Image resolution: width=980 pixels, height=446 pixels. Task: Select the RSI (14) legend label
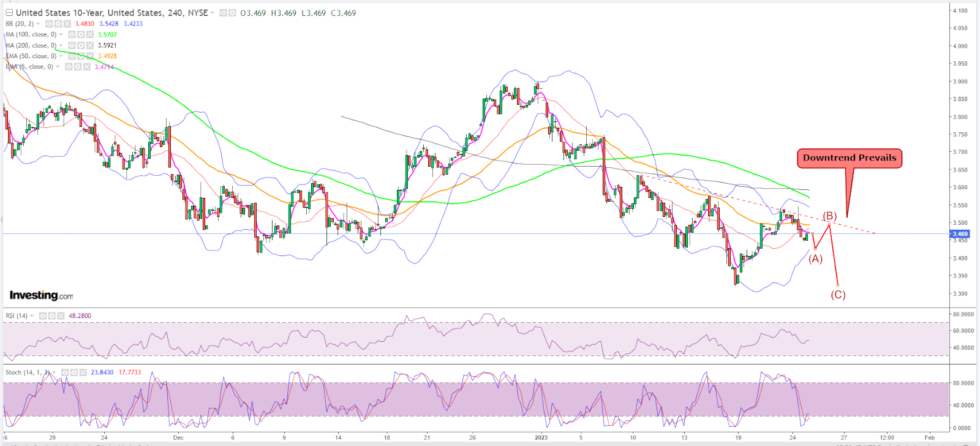click(17, 316)
